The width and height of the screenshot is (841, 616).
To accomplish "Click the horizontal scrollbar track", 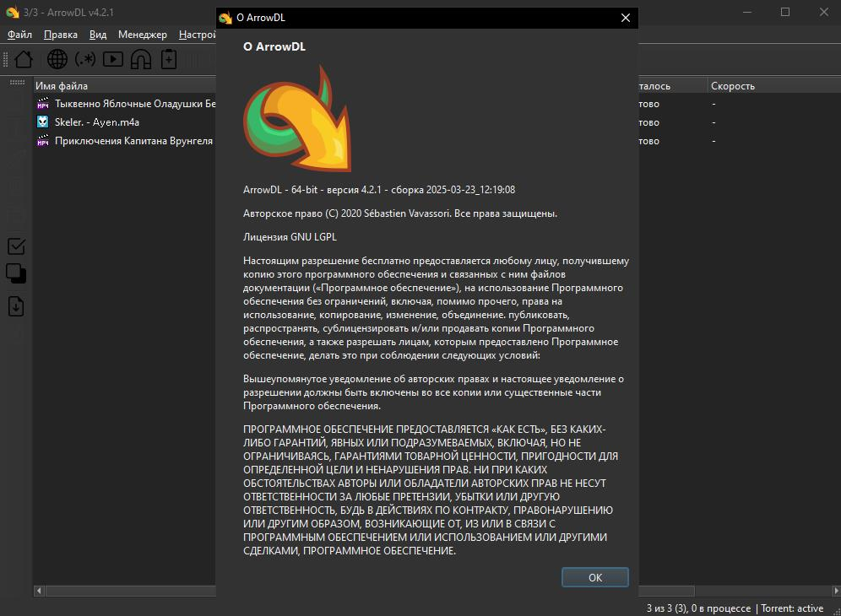I will pyautogui.click(x=762, y=591).
